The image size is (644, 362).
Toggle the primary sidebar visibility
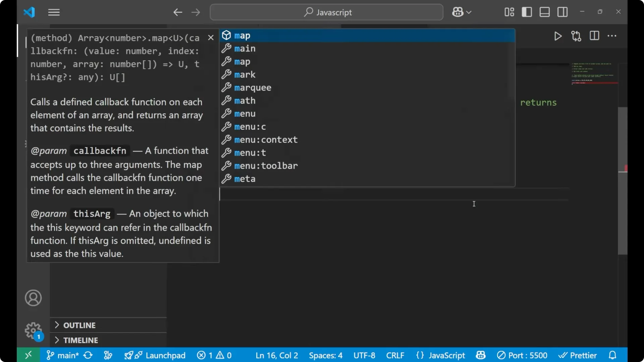click(527, 12)
